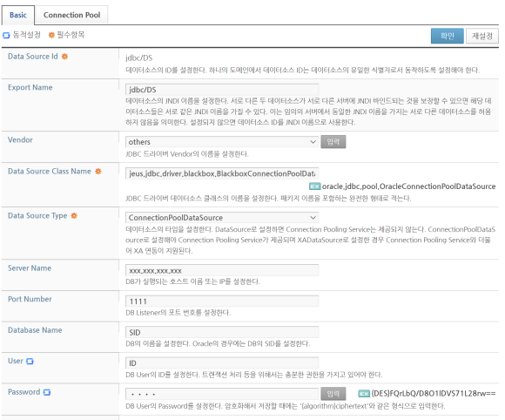Click the 동적설정 legend text
Screen dimensions: 505x420
[27, 35]
